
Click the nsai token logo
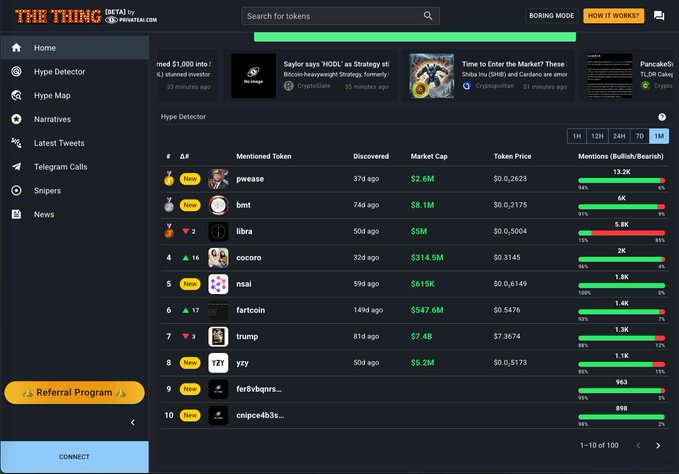point(218,284)
